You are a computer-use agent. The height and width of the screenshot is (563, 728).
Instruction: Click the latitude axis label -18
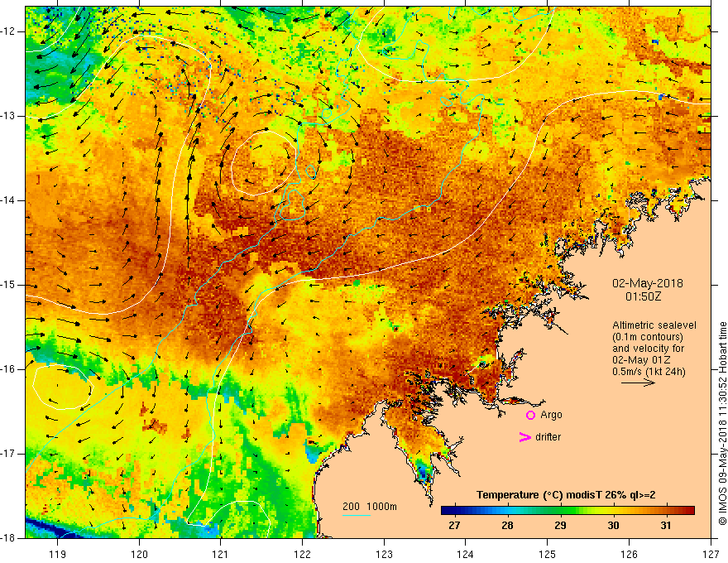(9, 538)
